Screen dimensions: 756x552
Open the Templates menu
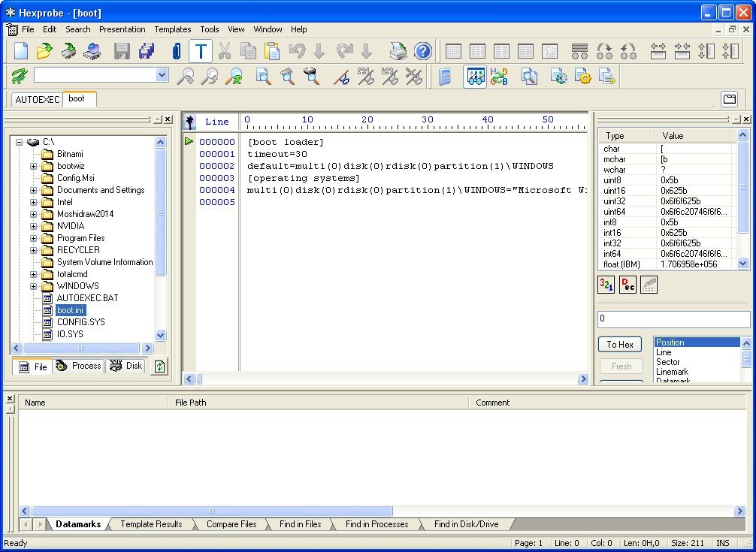[173, 29]
